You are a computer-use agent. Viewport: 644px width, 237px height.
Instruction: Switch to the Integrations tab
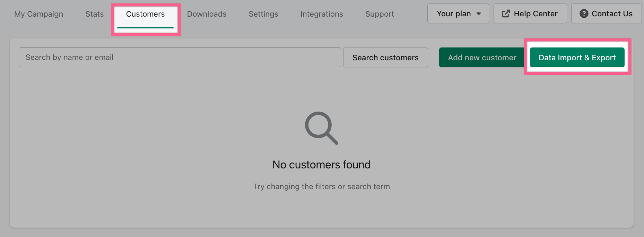[322, 14]
